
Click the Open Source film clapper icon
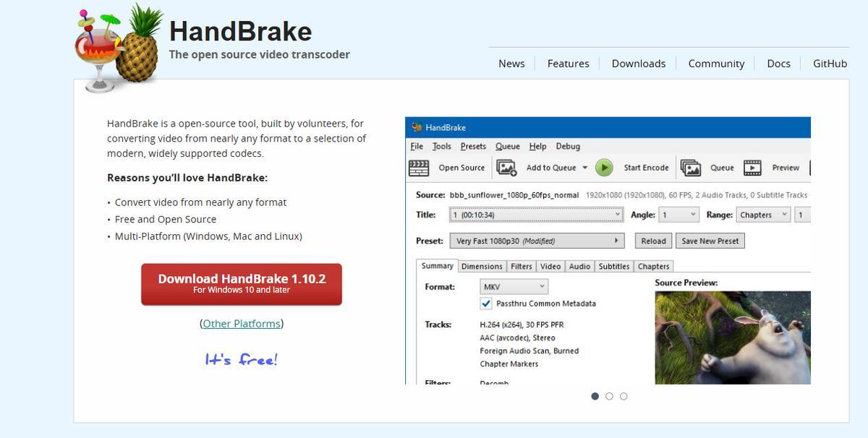point(419,168)
